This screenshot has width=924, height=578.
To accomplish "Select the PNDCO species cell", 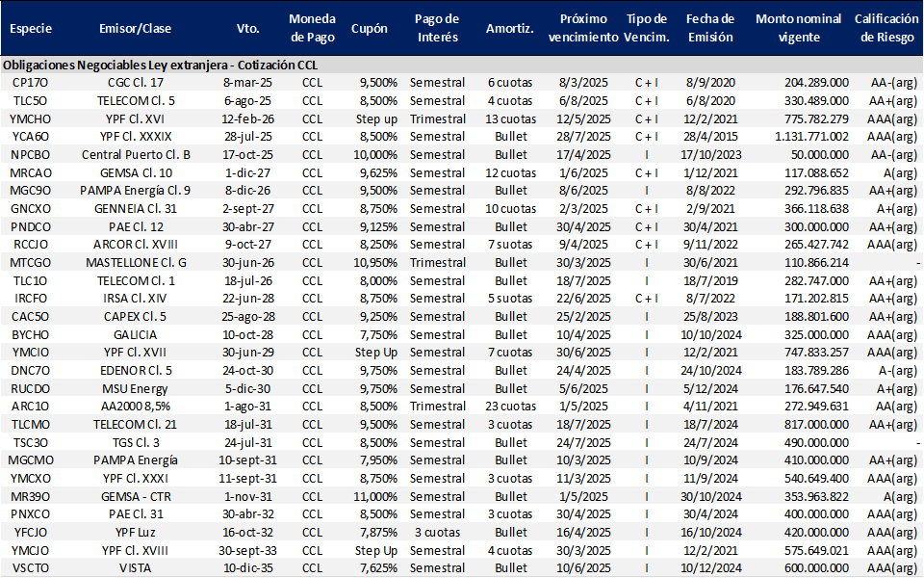I will click(30, 227).
